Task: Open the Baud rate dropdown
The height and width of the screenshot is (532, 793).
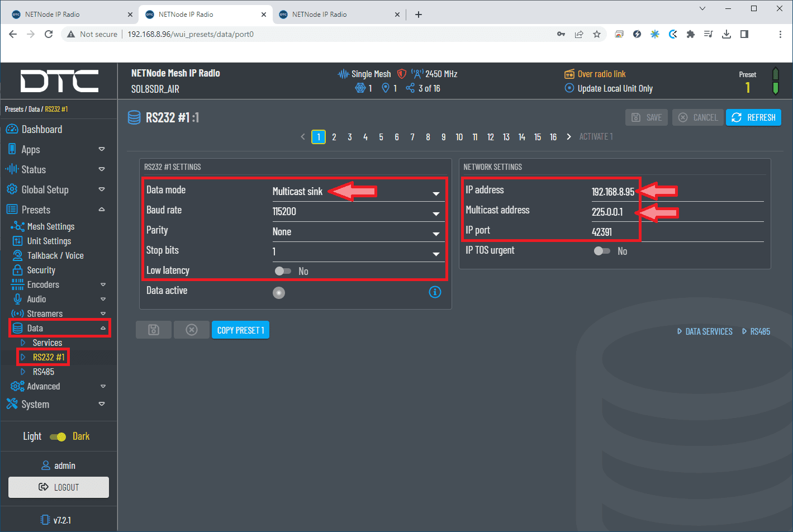Action: pyautogui.click(x=358, y=212)
